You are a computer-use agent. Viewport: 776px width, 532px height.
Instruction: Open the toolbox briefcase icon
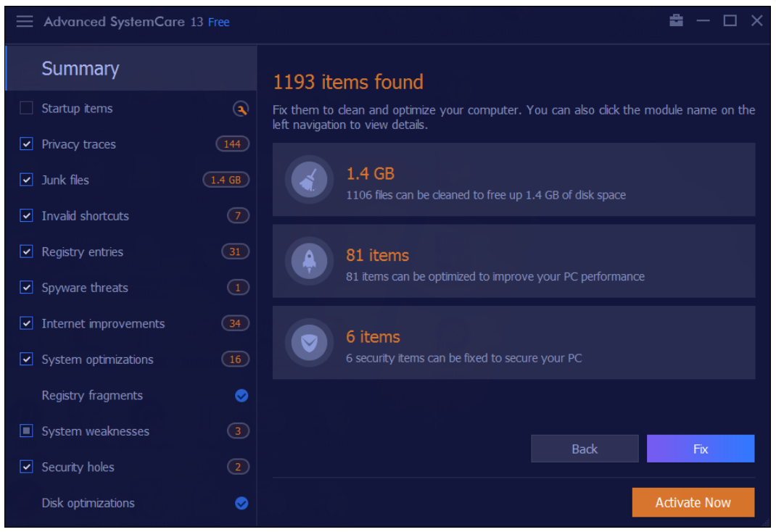click(676, 20)
